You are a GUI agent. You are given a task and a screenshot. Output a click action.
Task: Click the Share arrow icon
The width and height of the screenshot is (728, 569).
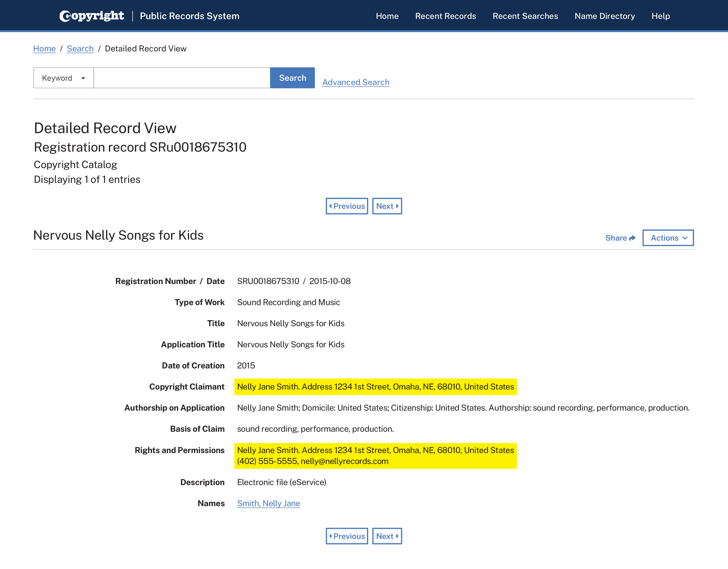632,238
